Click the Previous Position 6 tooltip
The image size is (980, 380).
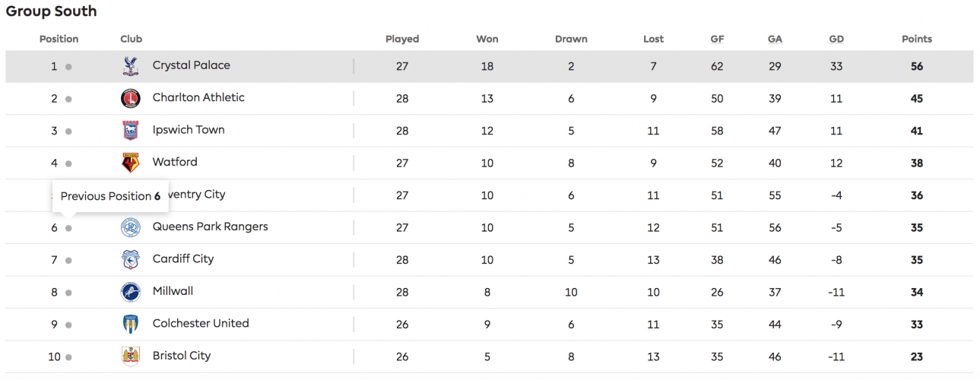click(x=110, y=196)
